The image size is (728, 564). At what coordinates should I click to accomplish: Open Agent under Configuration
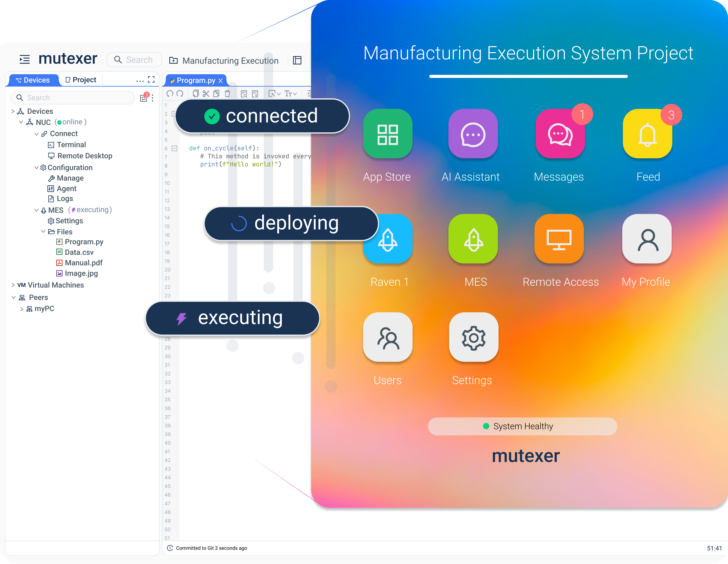[62, 189]
